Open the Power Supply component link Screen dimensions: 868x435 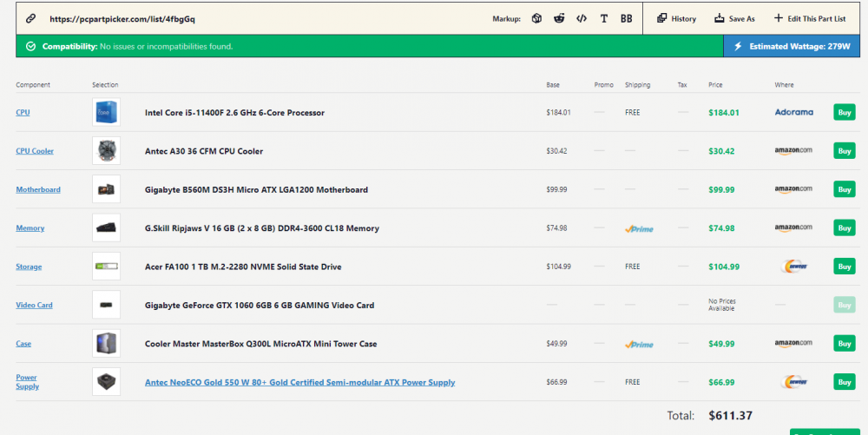pos(27,382)
